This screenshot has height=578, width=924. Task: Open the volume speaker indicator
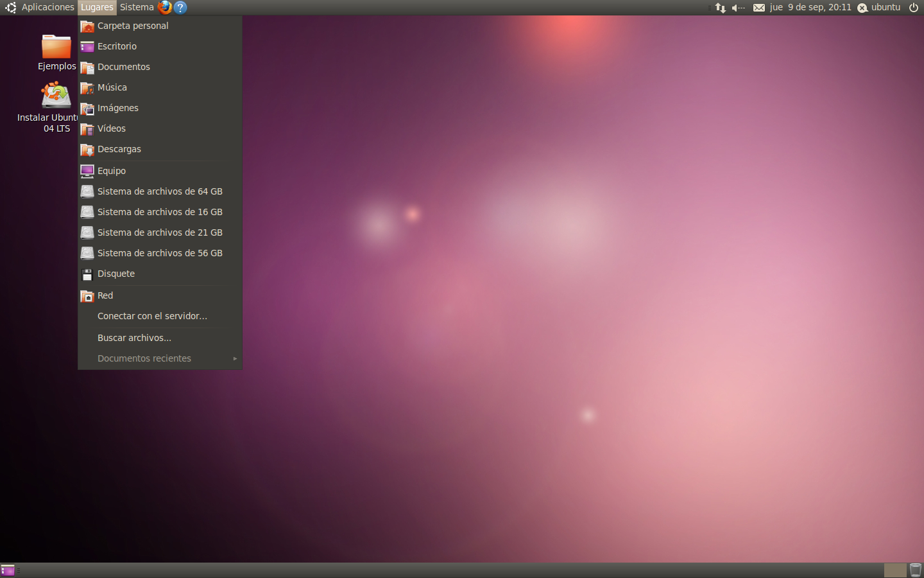739,8
